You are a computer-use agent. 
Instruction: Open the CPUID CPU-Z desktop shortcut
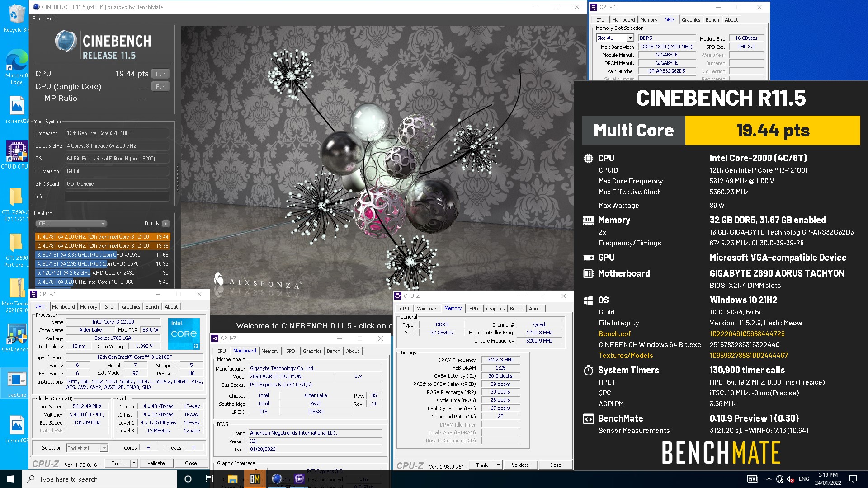tap(17, 155)
